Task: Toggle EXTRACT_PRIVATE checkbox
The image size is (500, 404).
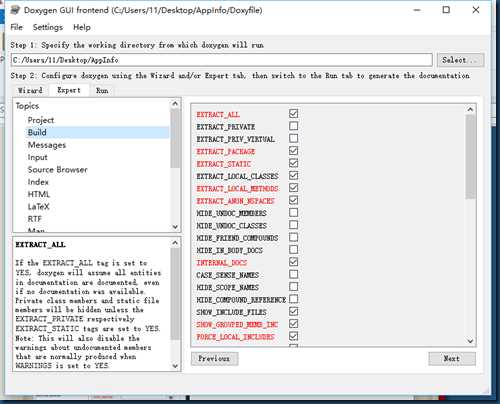Action: [x=293, y=126]
